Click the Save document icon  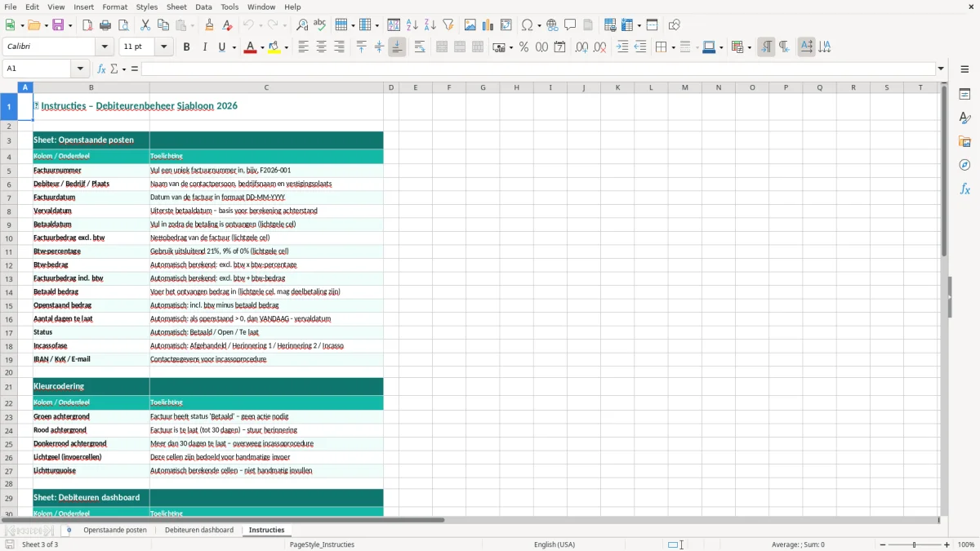pyautogui.click(x=58, y=25)
